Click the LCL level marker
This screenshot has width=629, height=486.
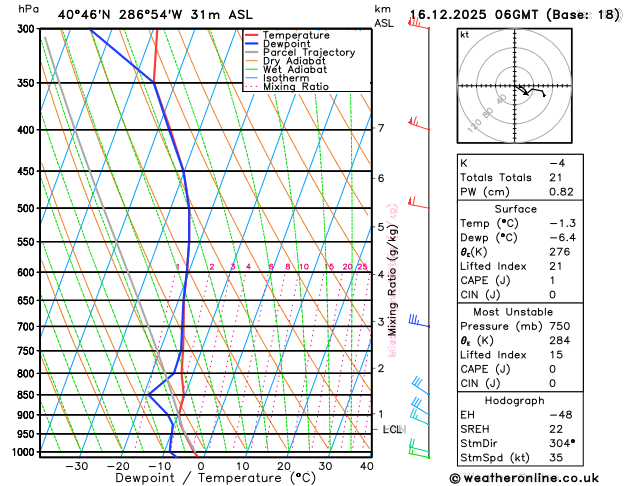click(392, 429)
